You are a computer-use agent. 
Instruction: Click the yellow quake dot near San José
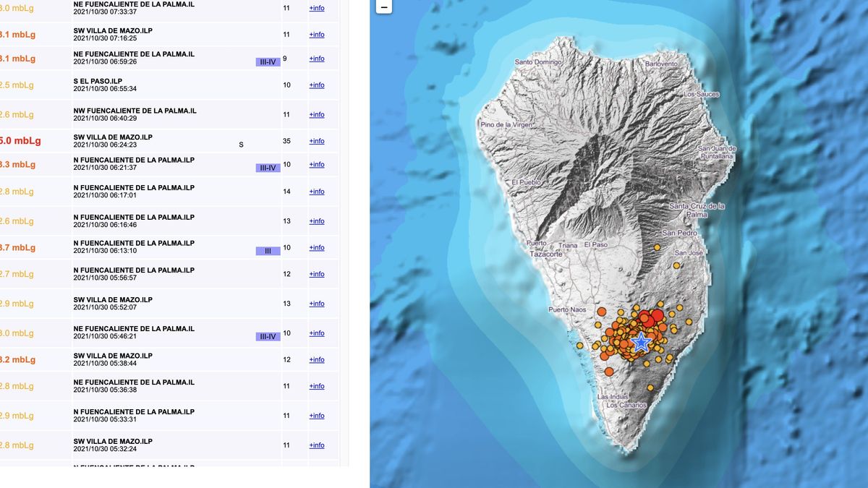point(676,265)
